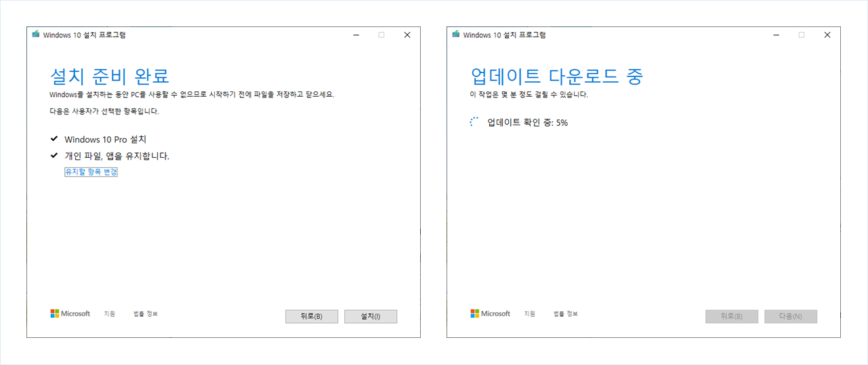Click the disabled maximize button in right window

802,35
